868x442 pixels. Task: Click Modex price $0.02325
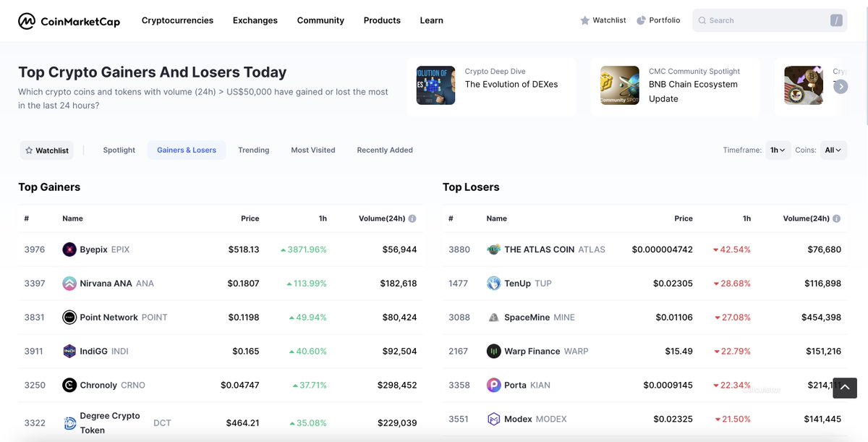pos(673,419)
